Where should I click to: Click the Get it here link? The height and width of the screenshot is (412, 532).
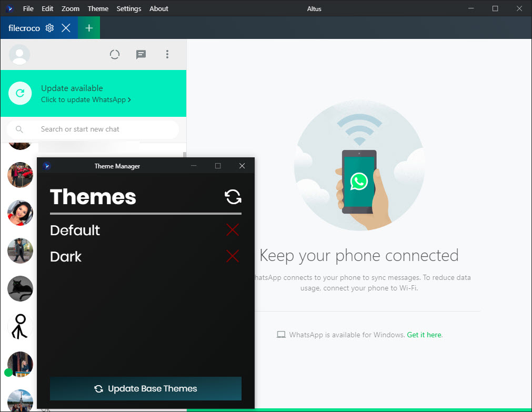(x=425, y=335)
